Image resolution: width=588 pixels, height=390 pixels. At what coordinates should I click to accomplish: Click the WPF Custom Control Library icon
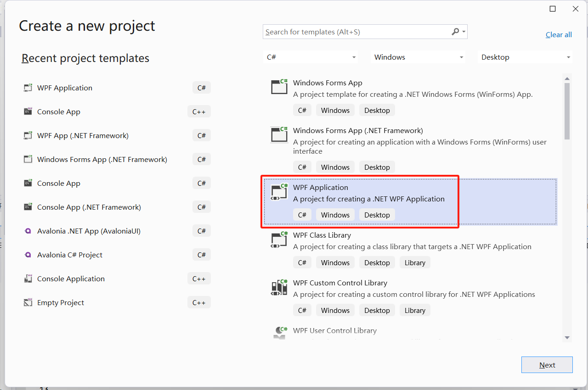tap(279, 288)
